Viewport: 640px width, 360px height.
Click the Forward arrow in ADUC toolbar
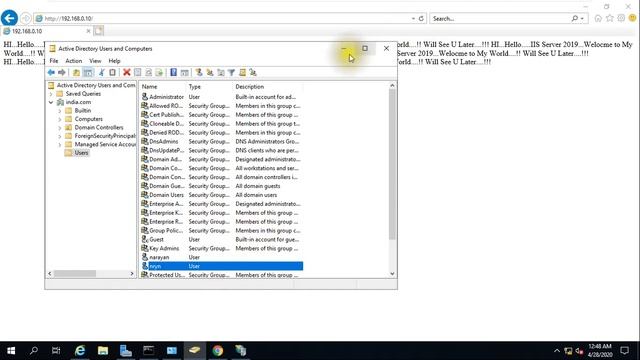pyautogui.click(x=62, y=73)
